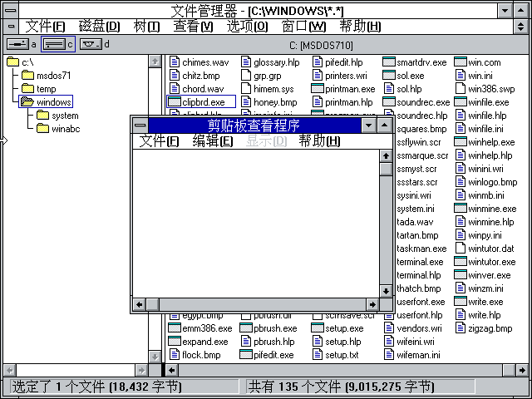Viewport: 532px width, 399px height.
Task: Select the himem.sys file icon
Action: click(246, 89)
